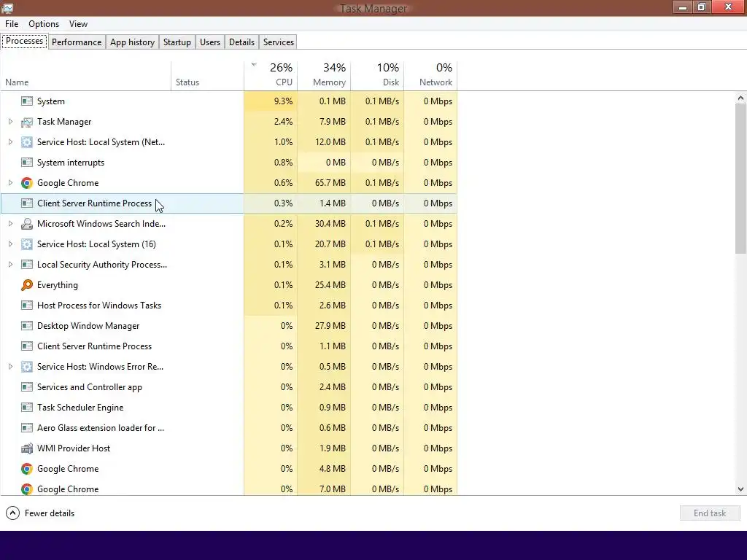747x560 pixels.
Task: Expand Service Host: Windows Error Re... group
Action: (x=10, y=367)
